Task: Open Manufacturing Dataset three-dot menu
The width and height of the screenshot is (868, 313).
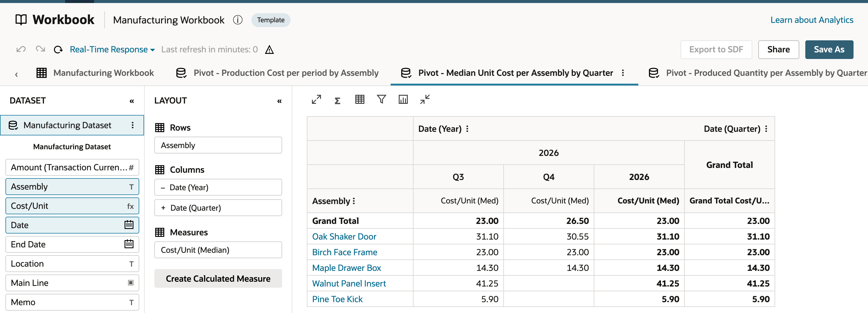Action: point(132,125)
